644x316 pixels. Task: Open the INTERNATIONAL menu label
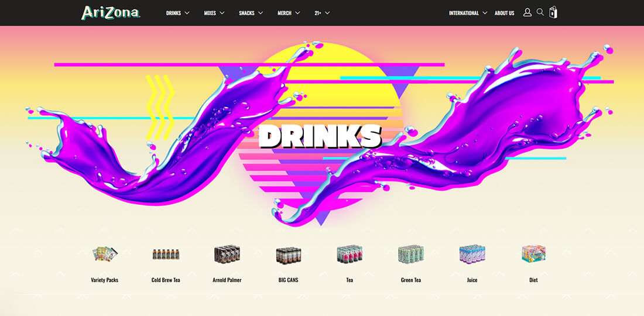(464, 13)
